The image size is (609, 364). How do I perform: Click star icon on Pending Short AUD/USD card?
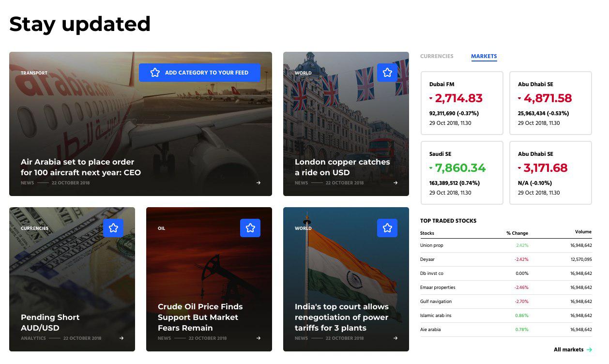113,228
